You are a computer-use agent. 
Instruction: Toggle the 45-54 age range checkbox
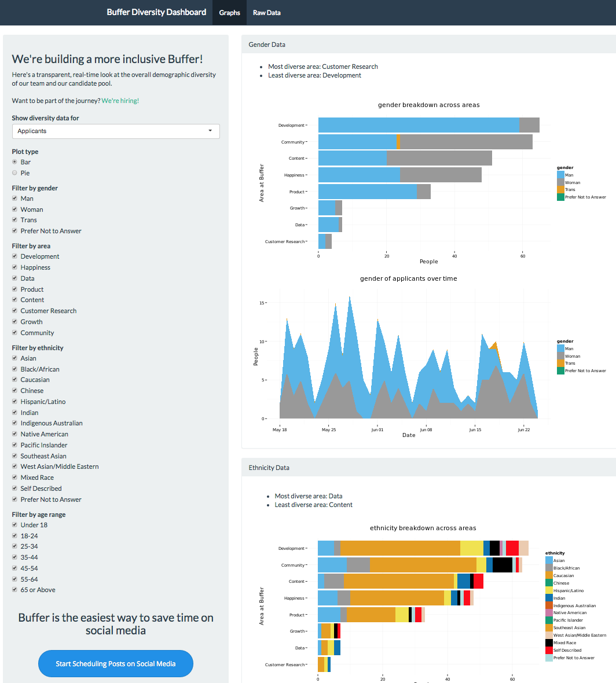pos(15,568)
